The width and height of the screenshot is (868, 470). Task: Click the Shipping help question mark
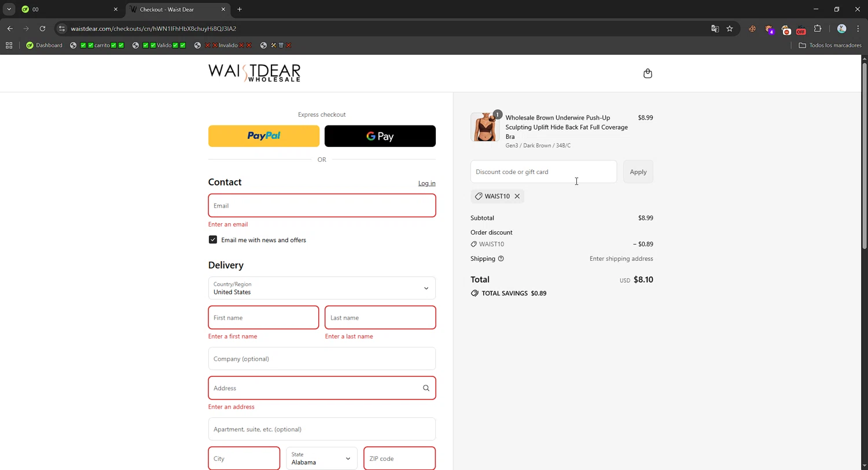[x=501, y=259]
